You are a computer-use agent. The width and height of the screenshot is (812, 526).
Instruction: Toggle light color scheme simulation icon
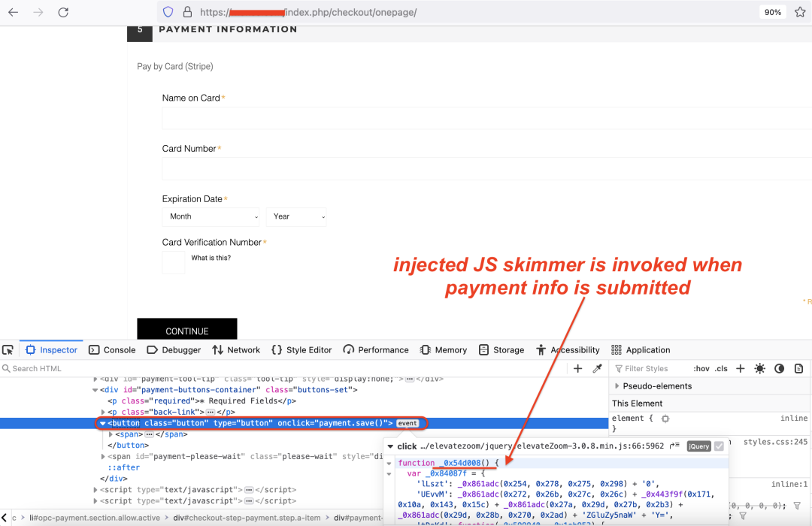(x=760, y=368)
